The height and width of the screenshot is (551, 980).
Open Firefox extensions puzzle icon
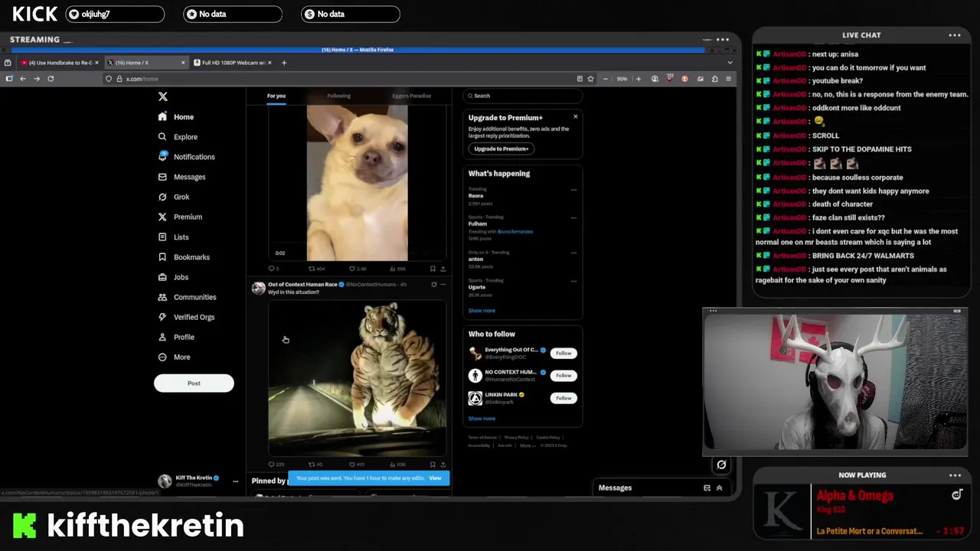(714, 79)
